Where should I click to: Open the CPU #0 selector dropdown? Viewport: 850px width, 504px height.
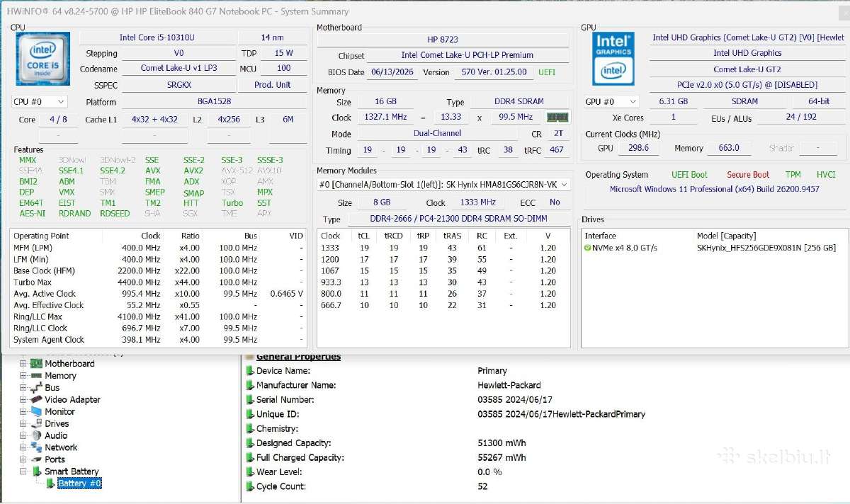40,102
